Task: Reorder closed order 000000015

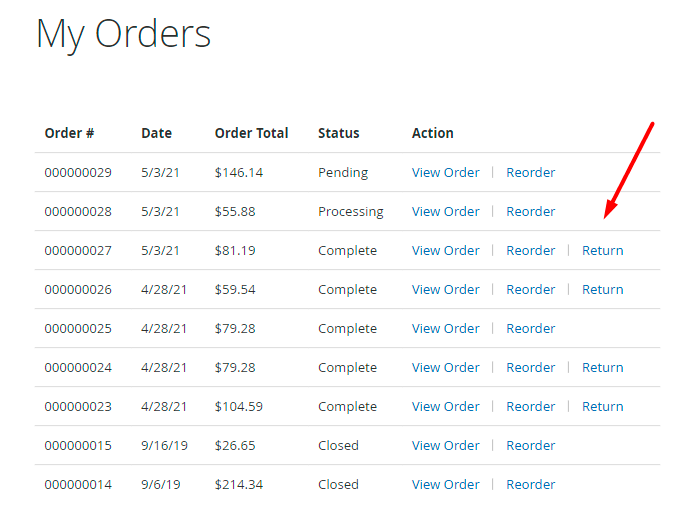Action: (530, 445)
